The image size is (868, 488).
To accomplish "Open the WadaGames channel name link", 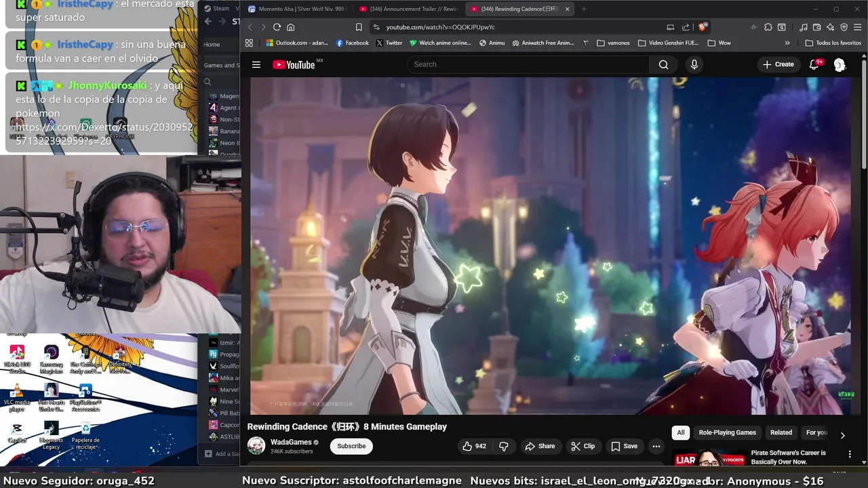I will 291,442.
